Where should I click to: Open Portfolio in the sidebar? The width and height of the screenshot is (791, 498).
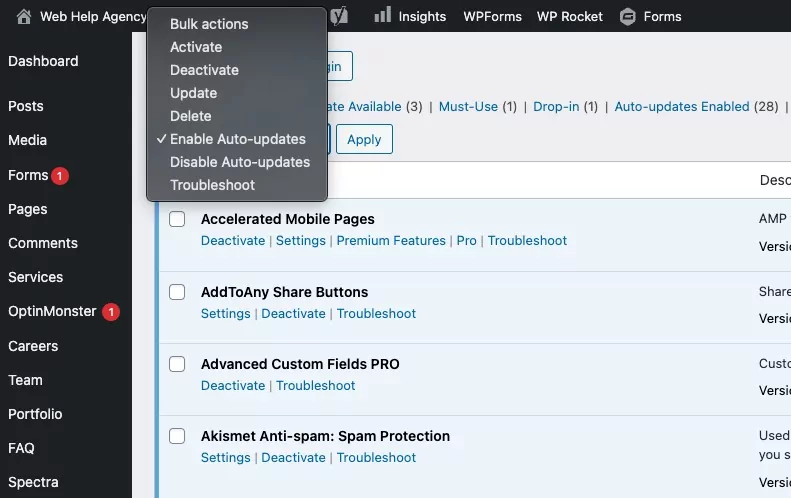(35, 414)
